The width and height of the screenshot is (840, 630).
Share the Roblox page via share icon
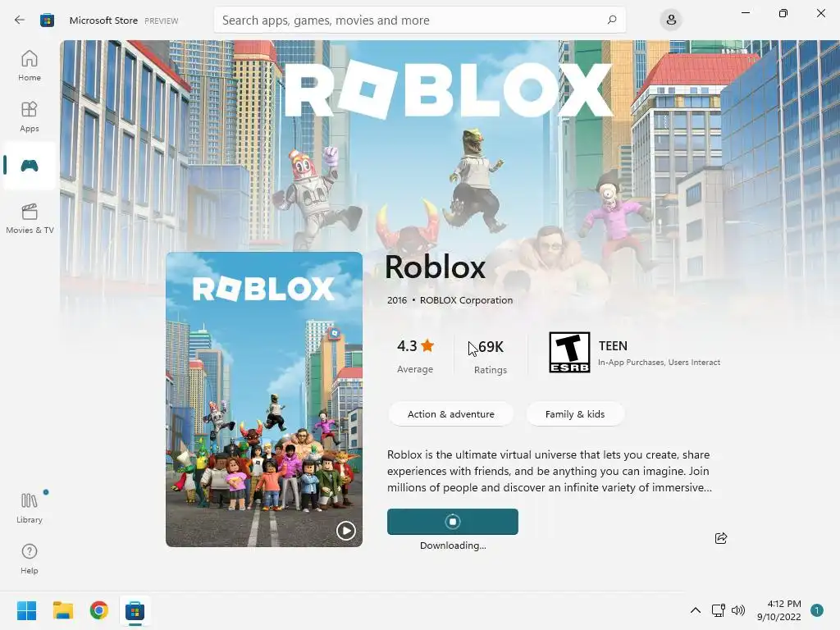[720, 538]
